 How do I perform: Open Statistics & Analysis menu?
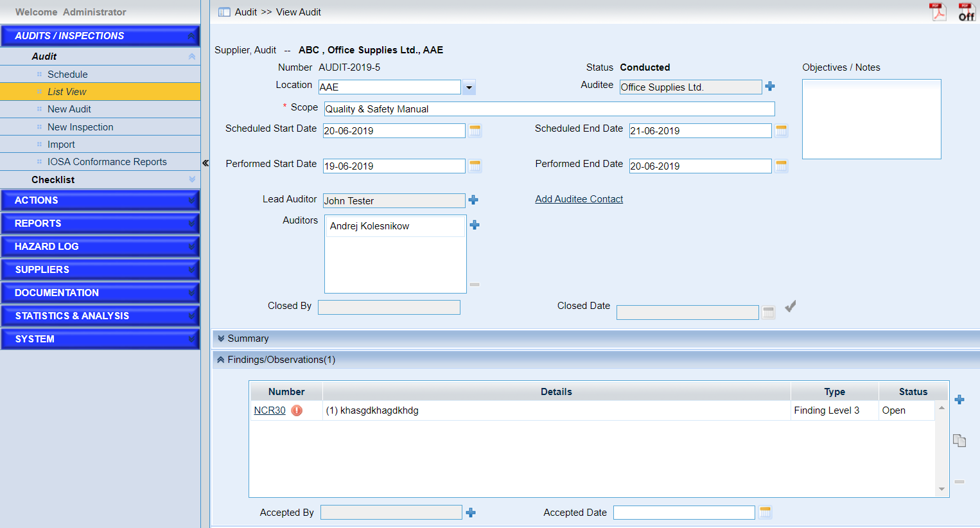100,316
